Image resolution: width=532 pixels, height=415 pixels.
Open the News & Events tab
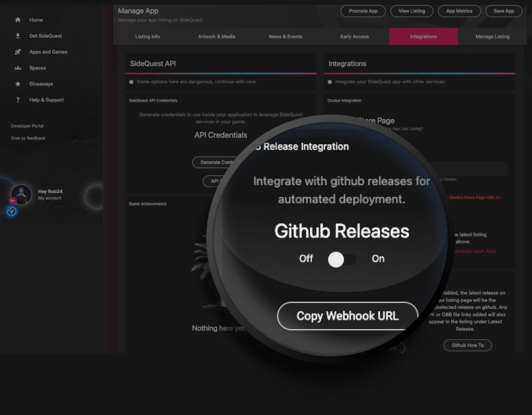(286, 36)
